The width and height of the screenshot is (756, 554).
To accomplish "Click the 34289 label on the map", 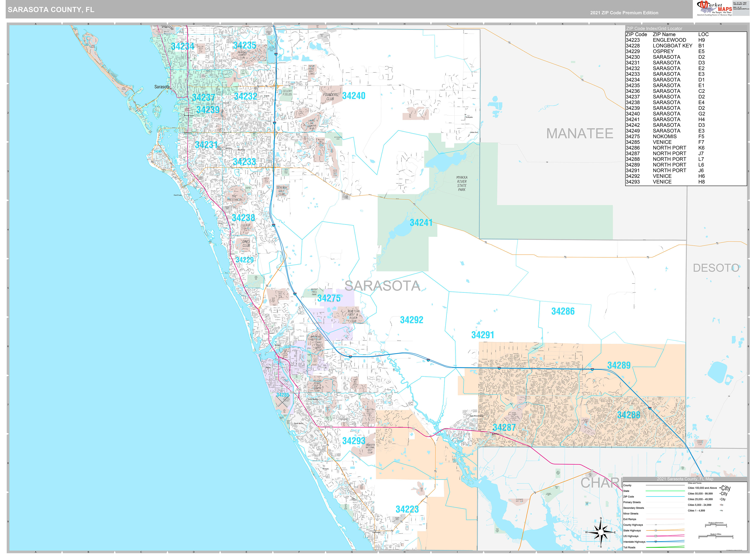I will (619, 365).
